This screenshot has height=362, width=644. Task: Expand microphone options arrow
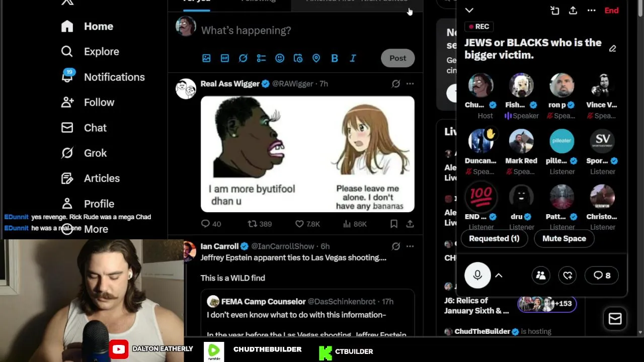click(499, 276)
